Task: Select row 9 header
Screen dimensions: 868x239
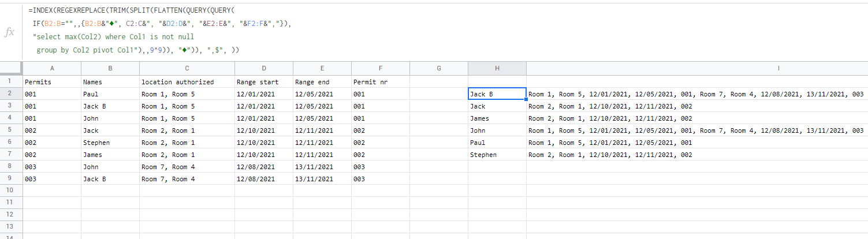Action: coord(12,178)
